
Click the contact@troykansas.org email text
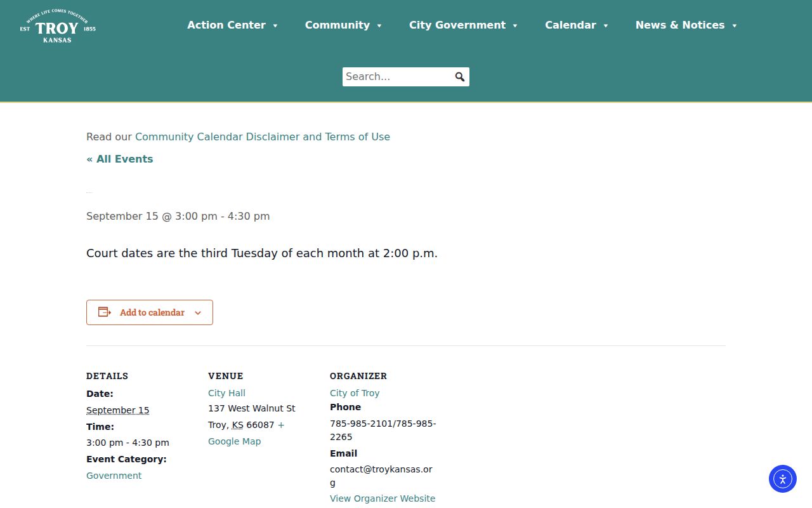381,476
